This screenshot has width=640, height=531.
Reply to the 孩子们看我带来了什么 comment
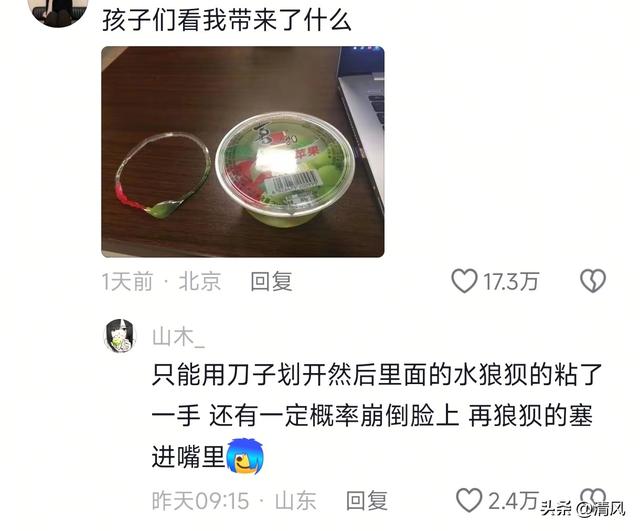tap(271, 282)
